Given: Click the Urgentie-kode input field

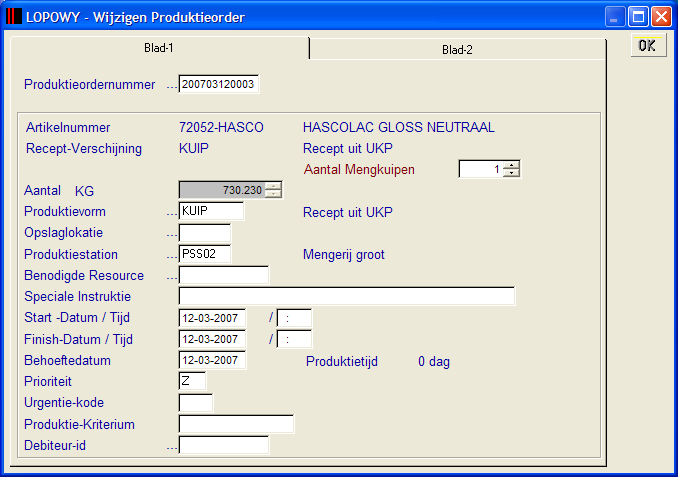Looking at the screenshot, I should pos(196,403).
